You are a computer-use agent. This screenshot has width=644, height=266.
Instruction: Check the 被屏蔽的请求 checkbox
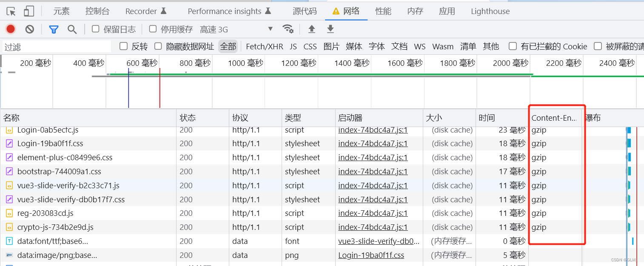[598, 46]
